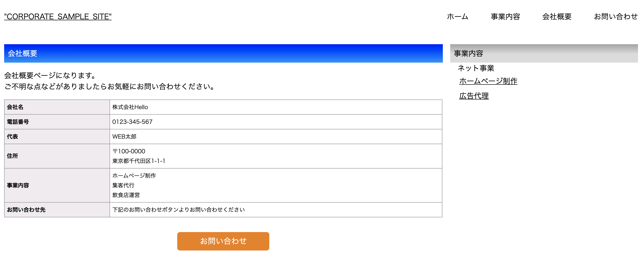
Task: Open the ホームページ制作 sidebar link
Action: 488,81
